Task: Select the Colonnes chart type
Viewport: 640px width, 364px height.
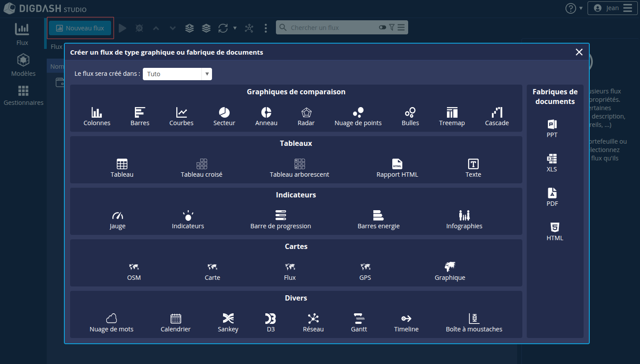Action: click(x=97, y=117)
